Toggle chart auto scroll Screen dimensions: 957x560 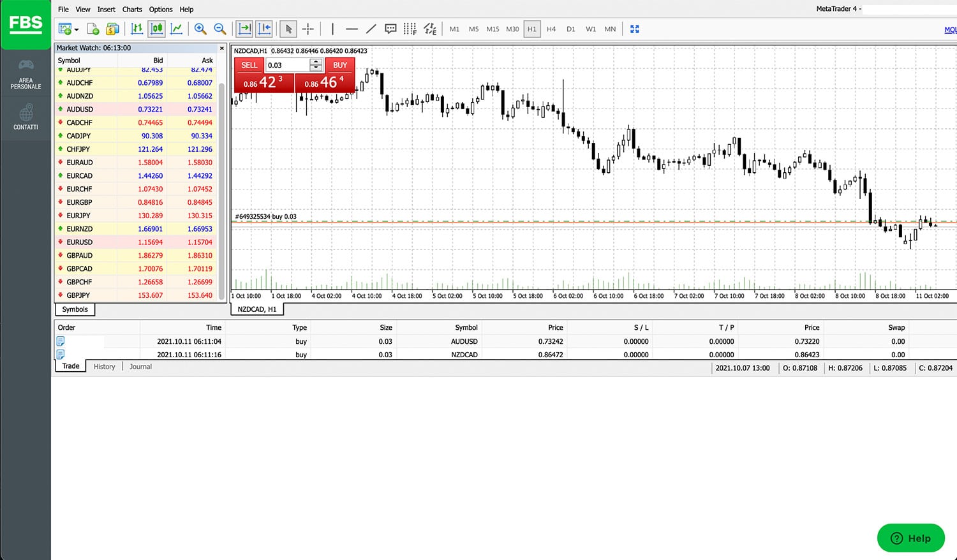point(244,29)
